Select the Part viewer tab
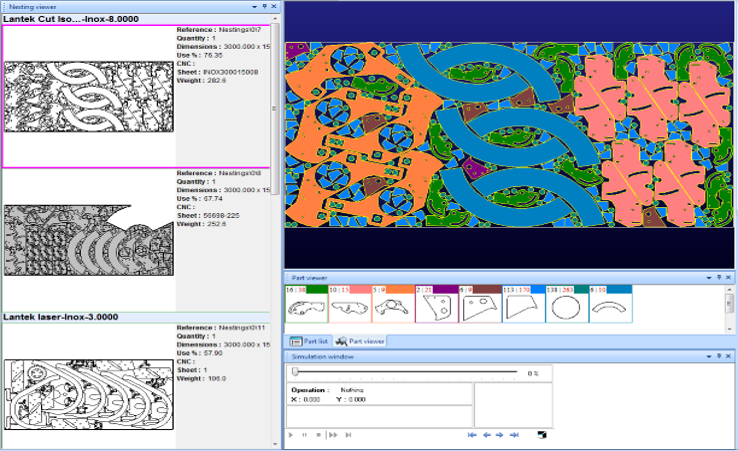 (x=359, y=341)
